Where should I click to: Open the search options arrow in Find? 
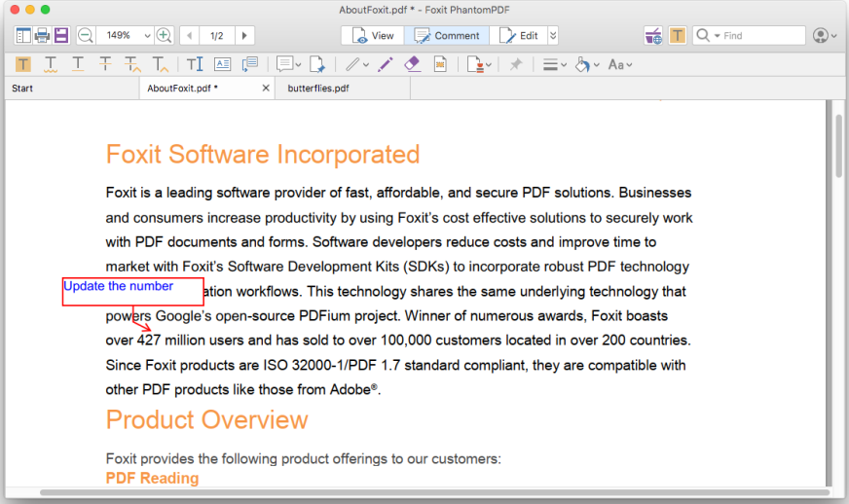717,36
